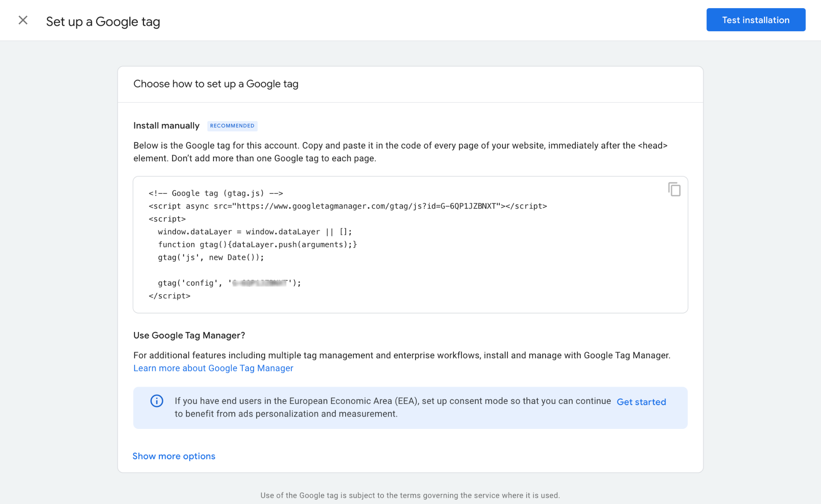This screenshot has width=821, height=504.
Task: Click the Use Google Tag Manager? heading
Action: coord(189,335)
